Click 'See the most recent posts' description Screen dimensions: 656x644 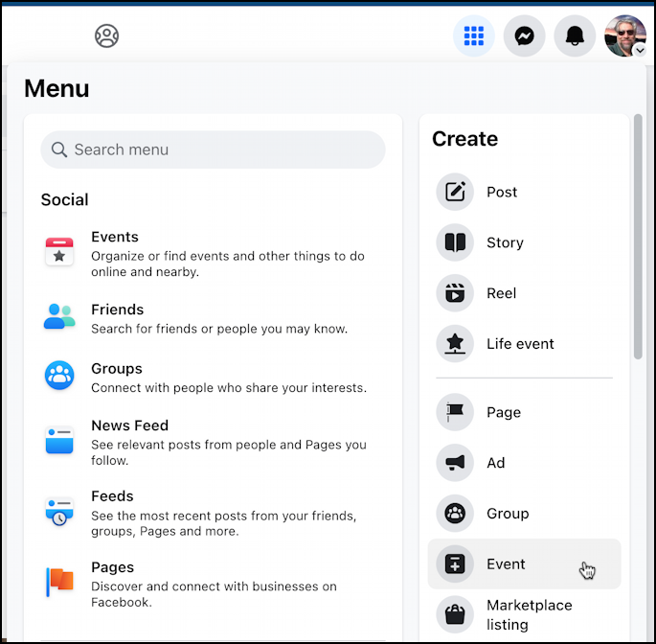(224, 523)
